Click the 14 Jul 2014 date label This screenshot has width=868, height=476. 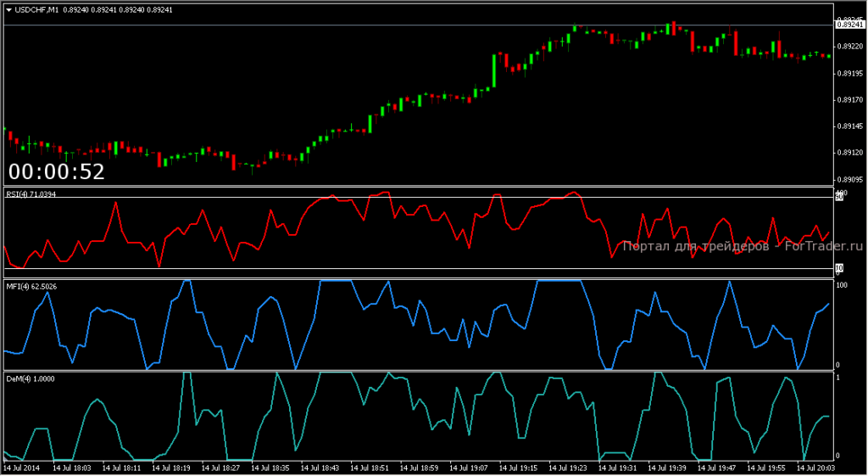click(21, 468)
